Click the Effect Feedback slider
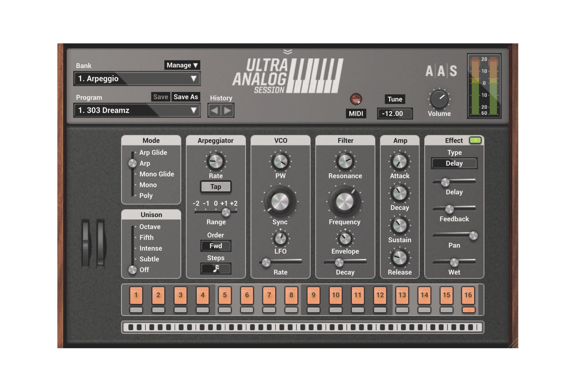 [x=454, y=209]
